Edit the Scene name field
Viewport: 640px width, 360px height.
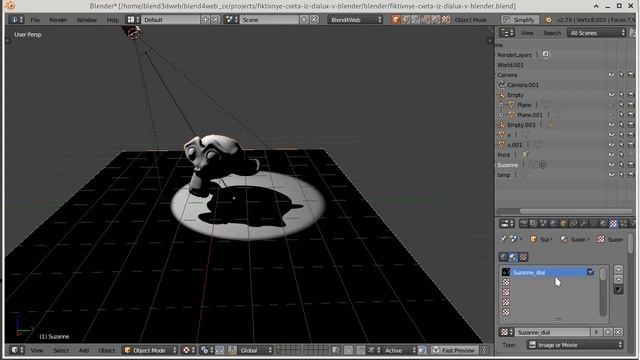(x=269, y=20)
